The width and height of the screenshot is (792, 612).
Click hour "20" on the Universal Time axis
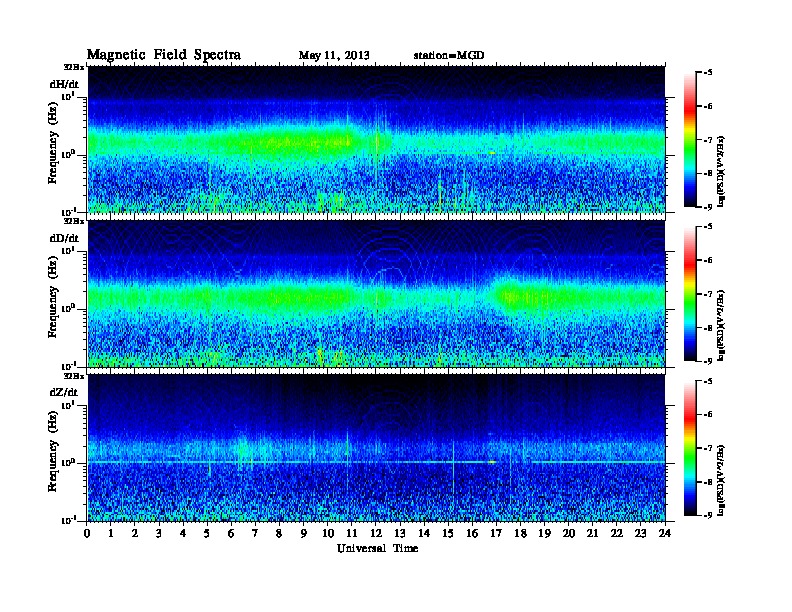tap(569, 533)
